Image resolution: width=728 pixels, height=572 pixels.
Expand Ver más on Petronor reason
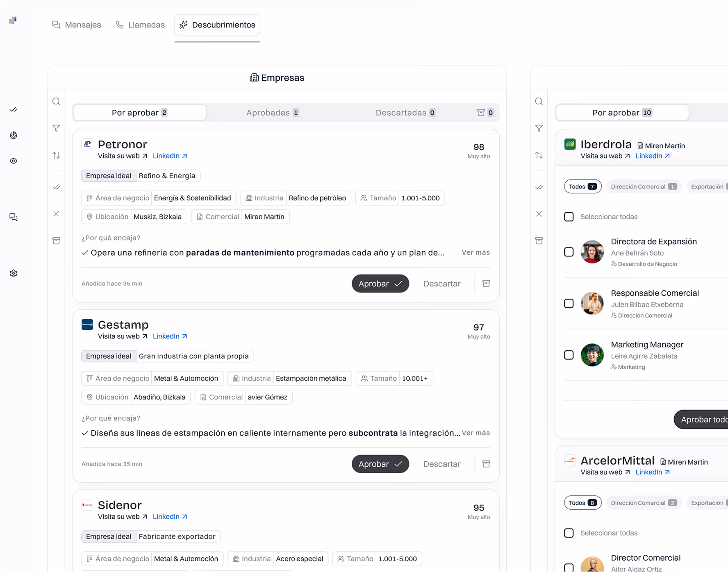475,252
